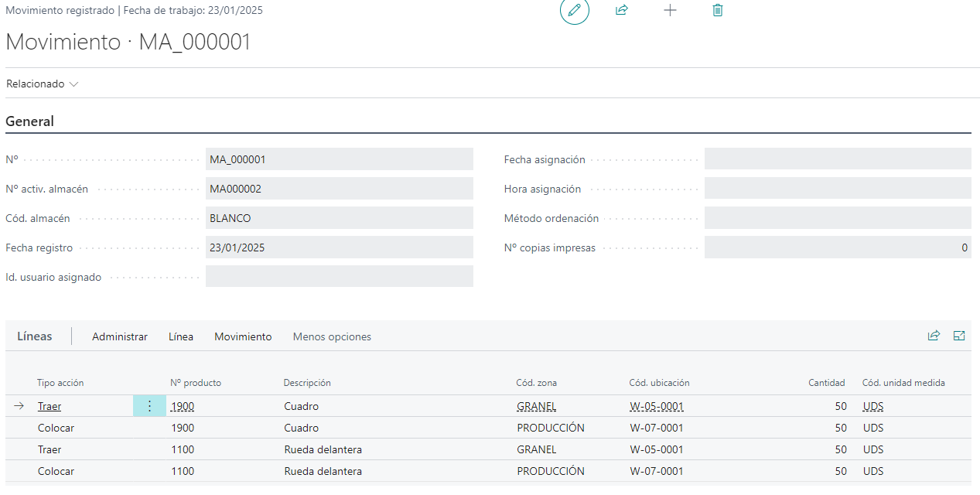Click the Nº producto column header
Screen dimensions: 980x495
coord(196,383)
